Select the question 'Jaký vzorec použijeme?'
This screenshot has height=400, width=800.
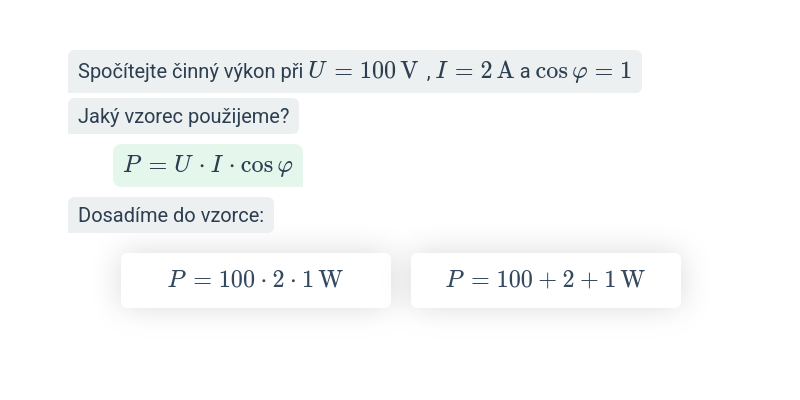tap(183, 116)
